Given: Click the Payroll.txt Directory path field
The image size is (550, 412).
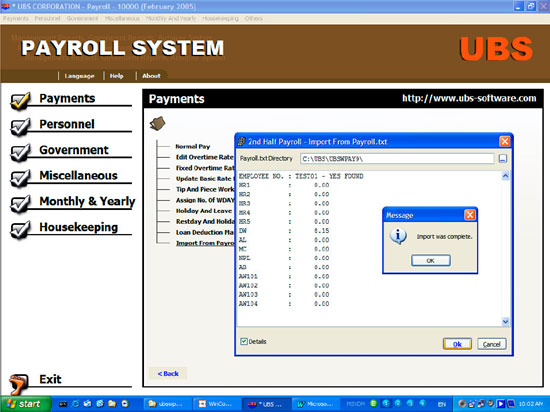Looking at the screenshot, I should (x=397, y=159).
